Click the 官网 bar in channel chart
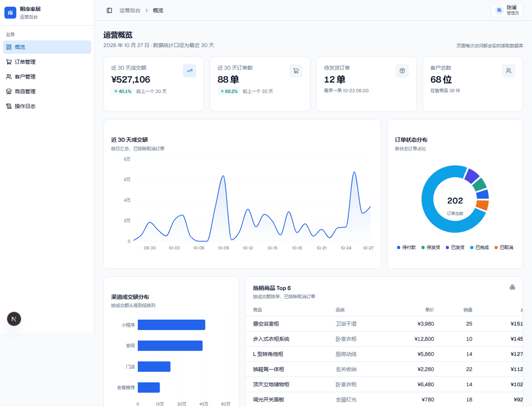 click(170, 346)
